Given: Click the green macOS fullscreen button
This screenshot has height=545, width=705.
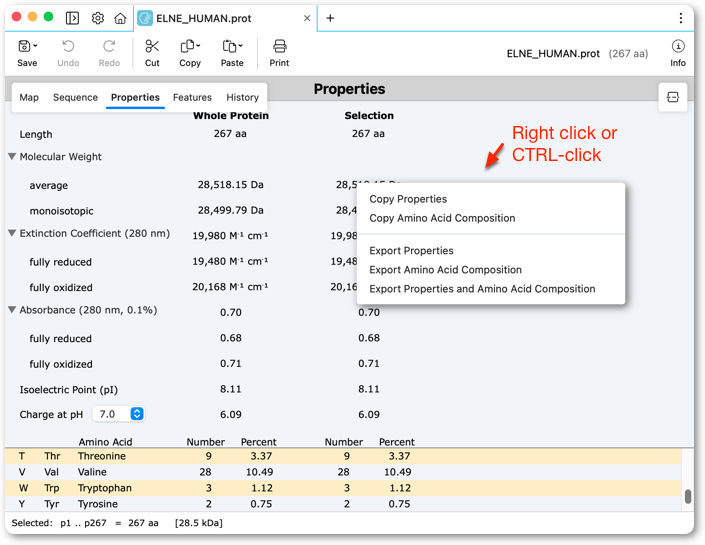Looking at the screenshot, I should point(48,17).
